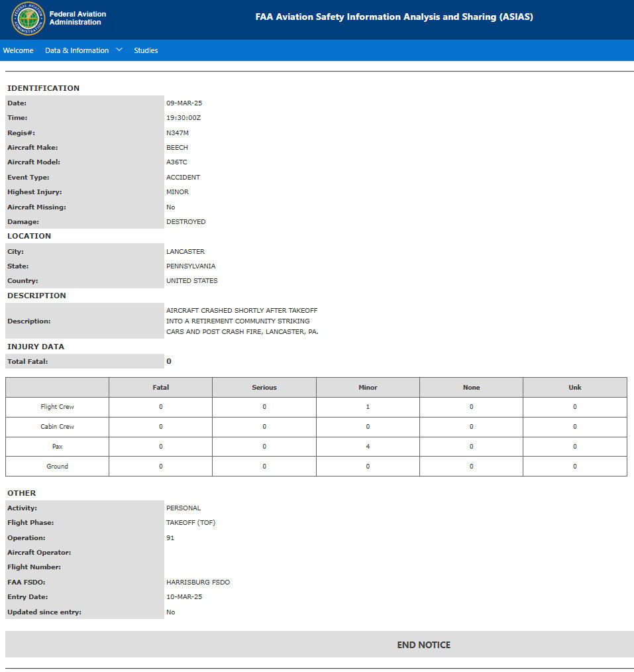Click the ASIAS page title header
Viewport: 634px width, 672px height.
394,17
